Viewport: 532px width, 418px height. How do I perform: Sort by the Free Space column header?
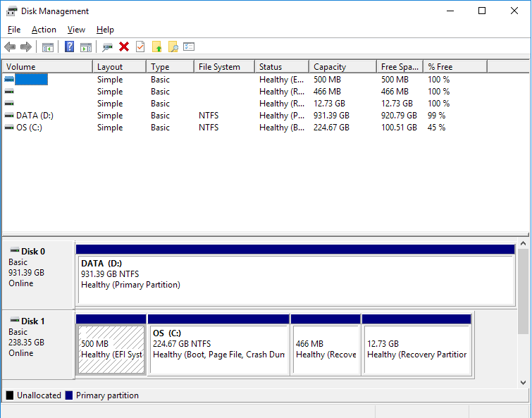(400, 67)
